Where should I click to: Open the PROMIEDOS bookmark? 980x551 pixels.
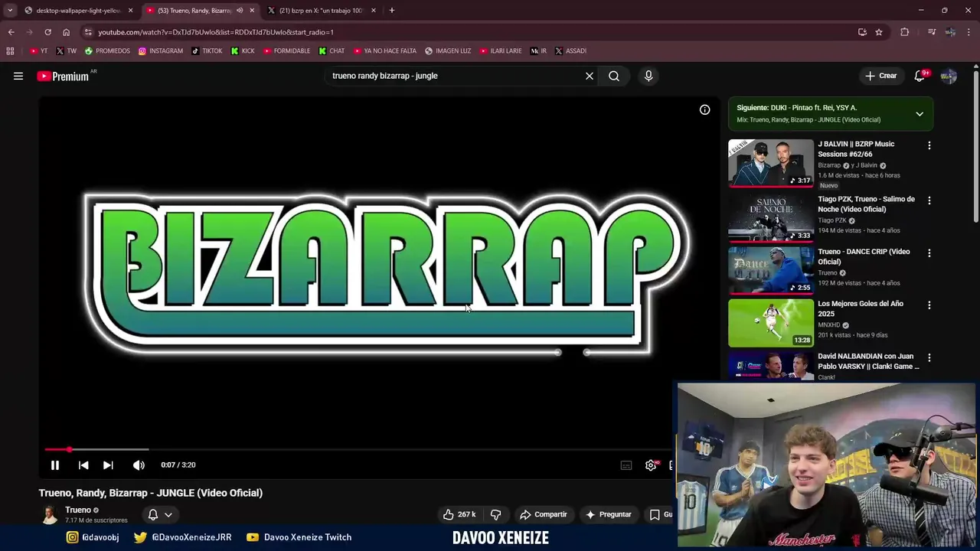[x=107, y=51]
